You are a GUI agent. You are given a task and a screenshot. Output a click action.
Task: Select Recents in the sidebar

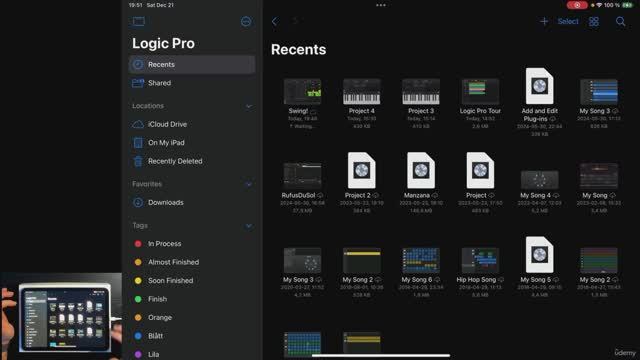(192, 64)
